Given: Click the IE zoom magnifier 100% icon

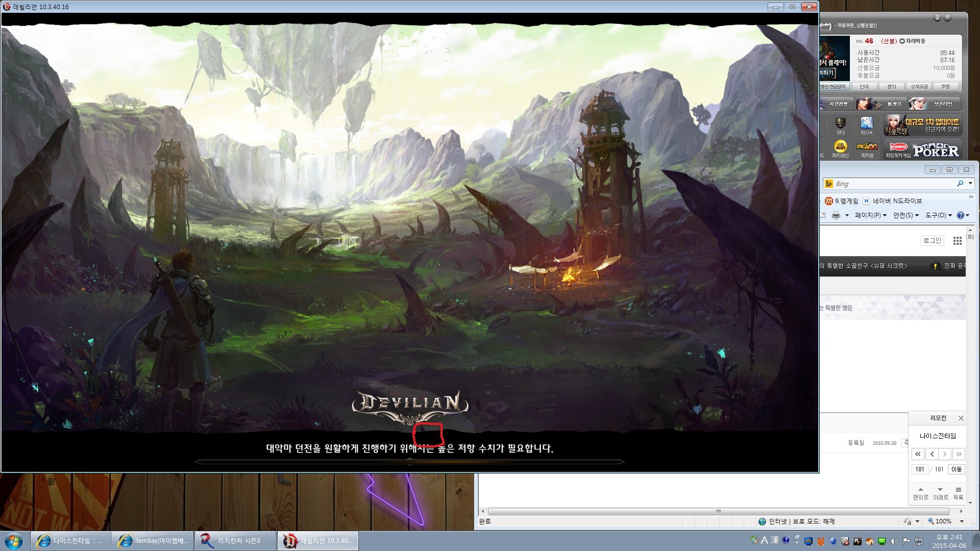Looking at the screenshot, I should coord(931,521).
